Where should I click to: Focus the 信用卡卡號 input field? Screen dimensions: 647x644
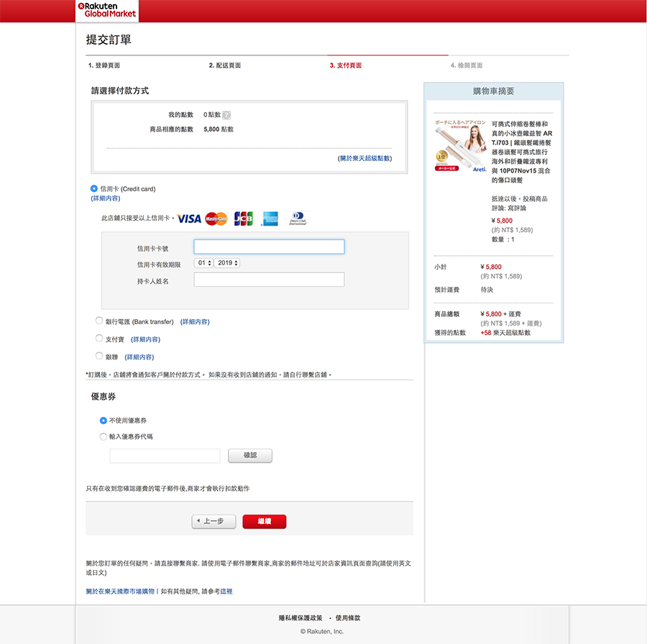point(269,247)
